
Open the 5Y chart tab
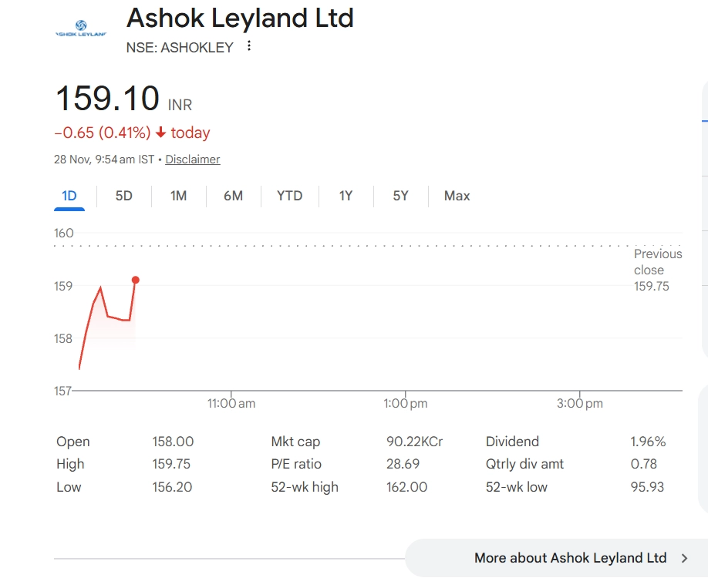pos(400,196)
